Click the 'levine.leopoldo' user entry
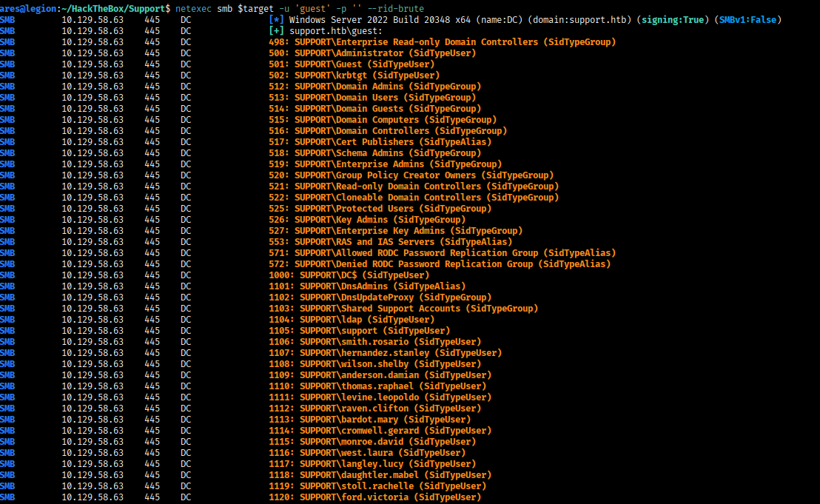 pyautogui.click(x=380, y=397)
